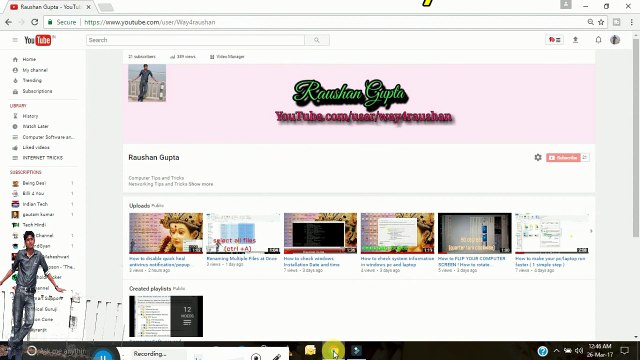Open the volume speaker tray icon
The width and height of the screenshot is (640, 360).
(x=578, y=351)
